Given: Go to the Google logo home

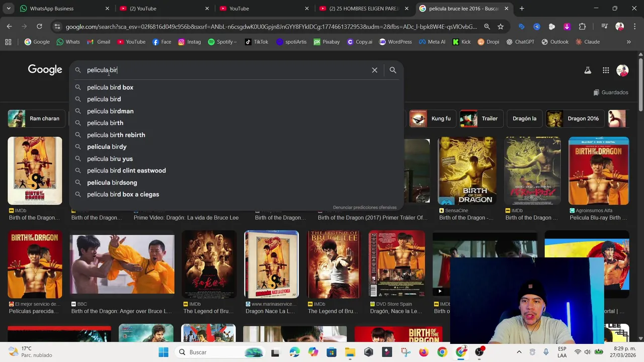Looking at the screenshot, I should click(45, 70).
